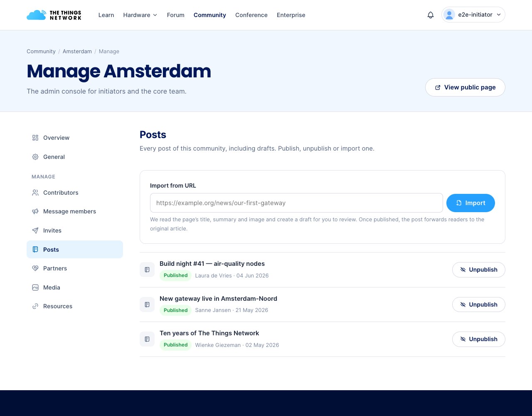Unpublish New gateway live in Amsterdam-Noord
The image size is (532, 416).
[x=479, y=305]
